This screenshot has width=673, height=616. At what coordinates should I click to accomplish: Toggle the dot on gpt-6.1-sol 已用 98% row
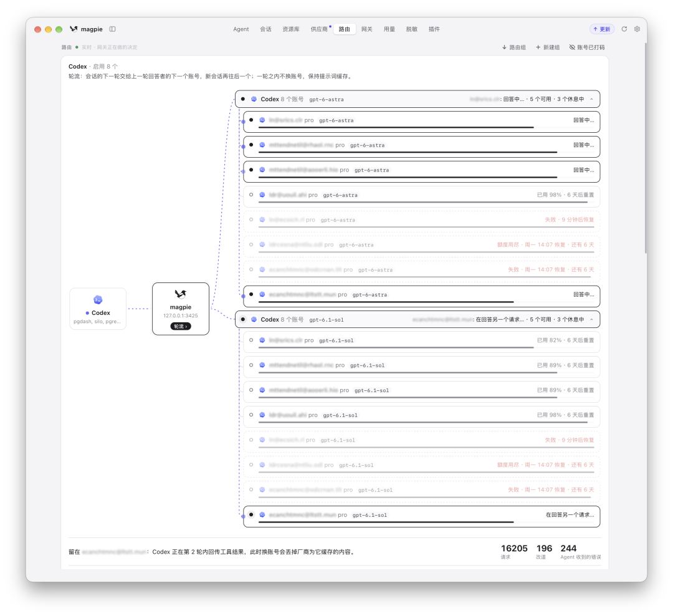coord(251,415)
